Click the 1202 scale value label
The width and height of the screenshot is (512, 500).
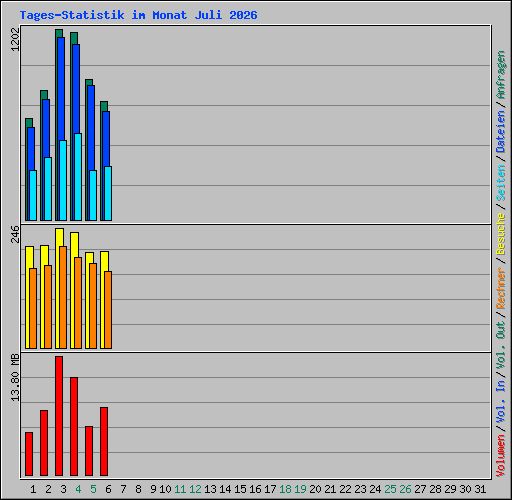coord(15,39)
